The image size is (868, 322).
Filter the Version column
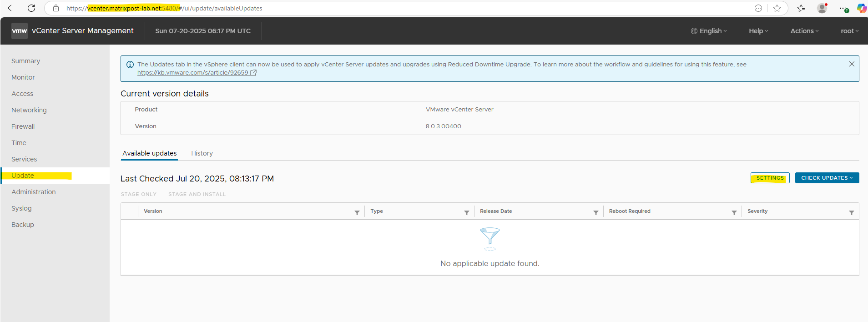pyautogui.click(x=357, y=212)
